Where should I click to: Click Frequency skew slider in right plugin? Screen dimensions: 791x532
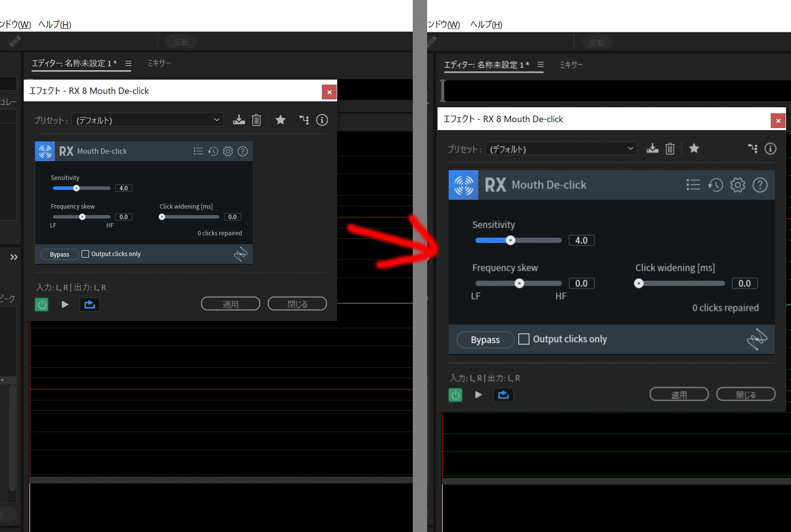519,283
